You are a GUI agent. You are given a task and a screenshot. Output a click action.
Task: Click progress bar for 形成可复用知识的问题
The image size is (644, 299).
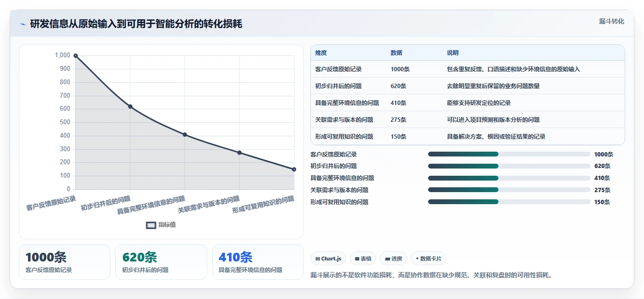[x=509, y=202]
